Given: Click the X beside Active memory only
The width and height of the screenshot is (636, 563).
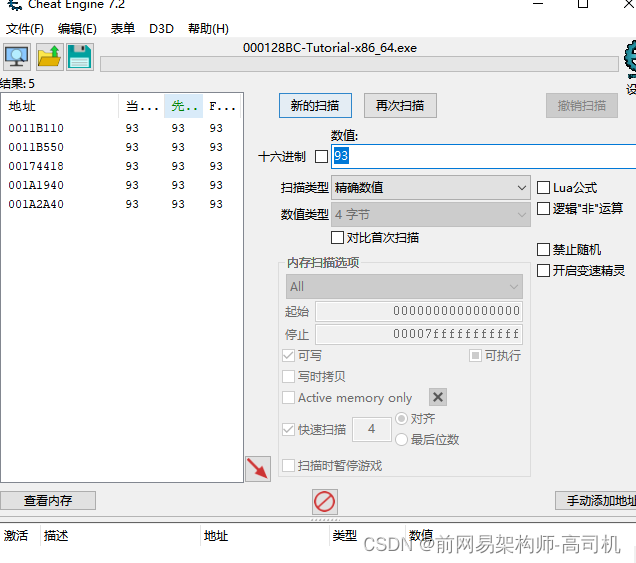Looking at the screenshot, I should pos(438,397).
